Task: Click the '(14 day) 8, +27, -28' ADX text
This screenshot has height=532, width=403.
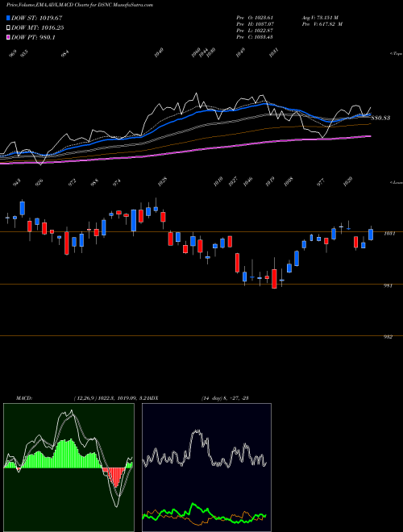Action: [x=225, y=398]
